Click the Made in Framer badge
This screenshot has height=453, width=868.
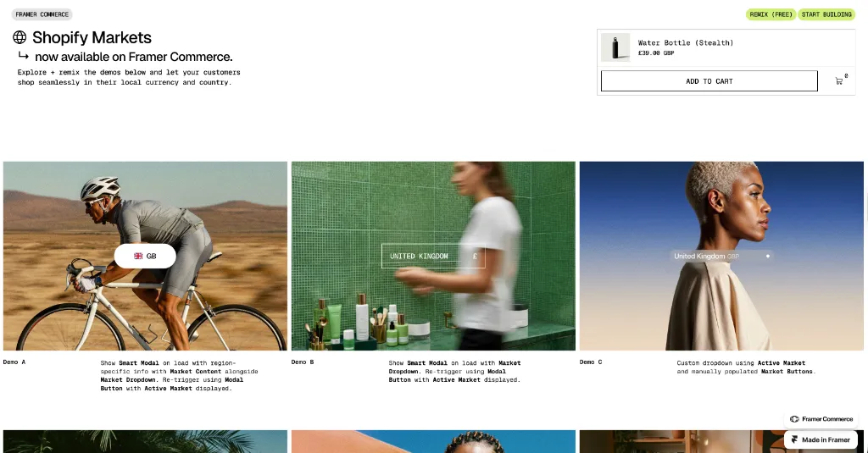point(821,439)
